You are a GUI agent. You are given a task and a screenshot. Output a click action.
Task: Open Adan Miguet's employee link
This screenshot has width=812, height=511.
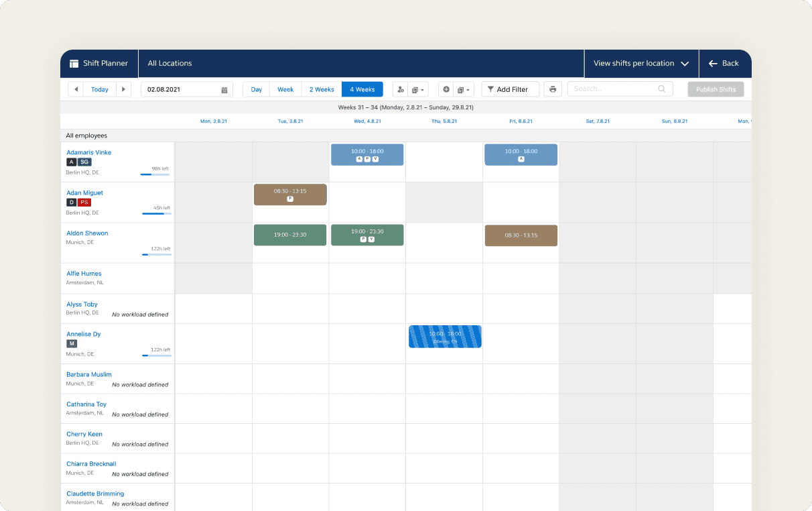[85, 192]
